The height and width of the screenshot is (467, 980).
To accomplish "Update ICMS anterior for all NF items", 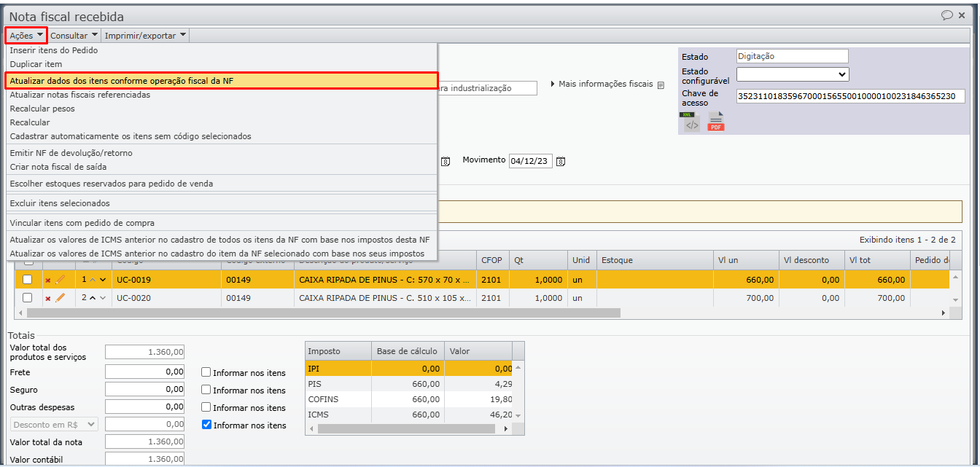I will point(222,240).
